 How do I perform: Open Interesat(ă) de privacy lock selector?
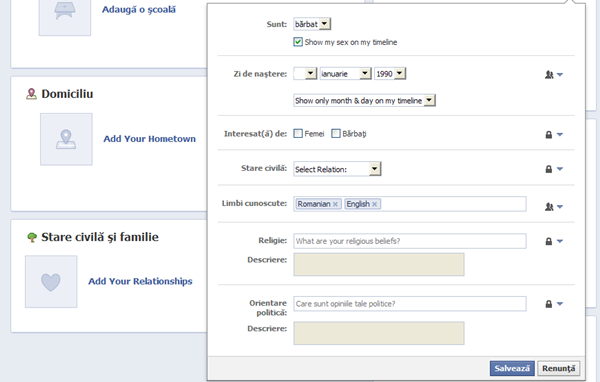[x=554, y=134]
